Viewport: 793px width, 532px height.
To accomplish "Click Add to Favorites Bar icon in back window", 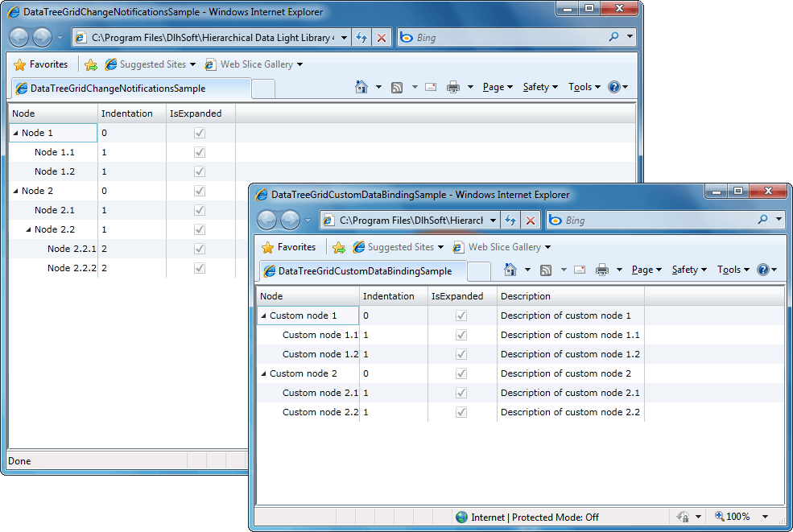I will pyautogui.click(x=91, y=64).
